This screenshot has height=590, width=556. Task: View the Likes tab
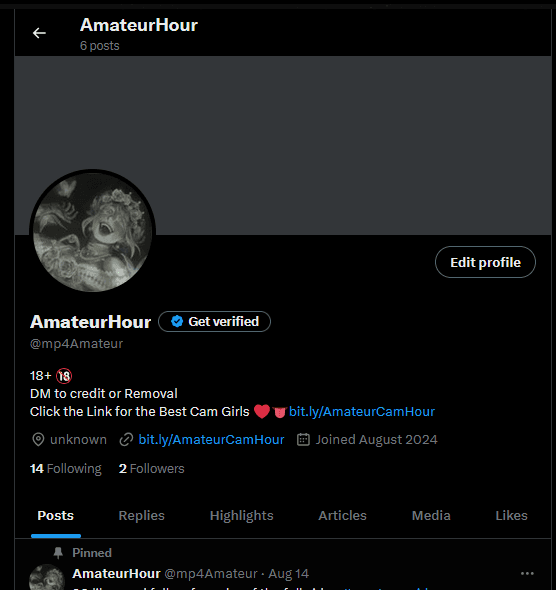[x=511, y=515]
